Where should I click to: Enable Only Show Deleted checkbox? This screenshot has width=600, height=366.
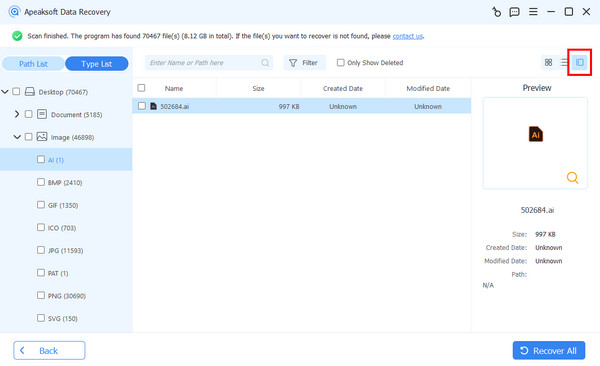(341, 62)
